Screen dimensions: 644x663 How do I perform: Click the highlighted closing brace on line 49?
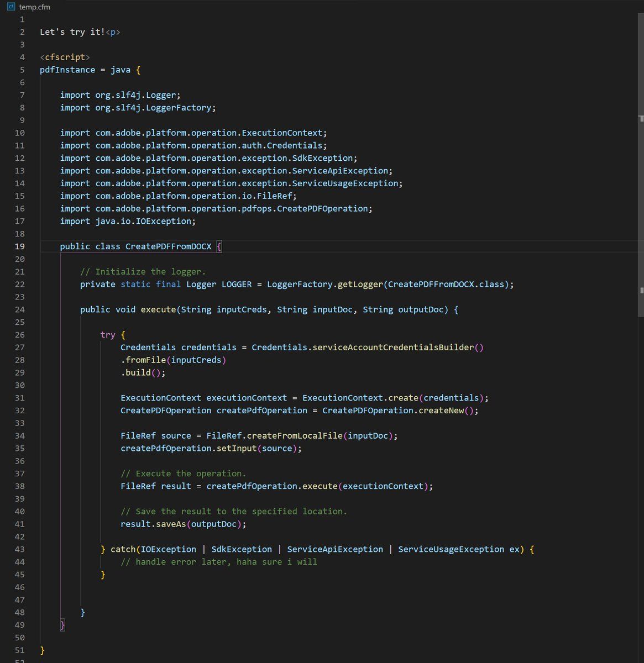pos(62,625)
